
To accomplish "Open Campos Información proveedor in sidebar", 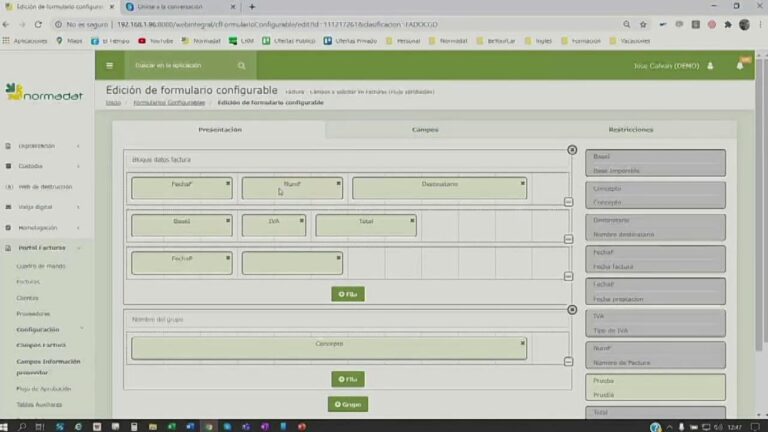I will click(x=48, y=367).
